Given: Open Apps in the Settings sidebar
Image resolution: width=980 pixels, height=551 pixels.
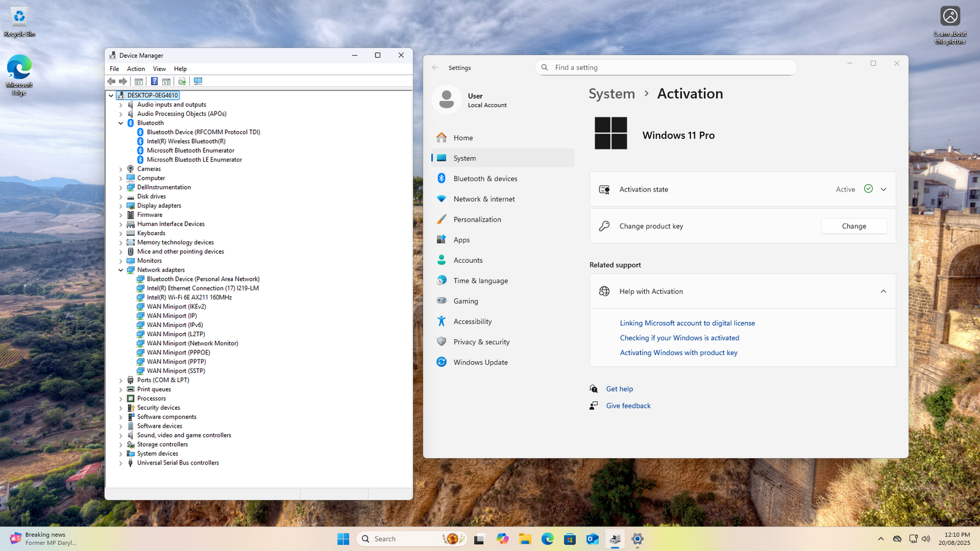Looking at the screenshot, I should coord(502,240).
